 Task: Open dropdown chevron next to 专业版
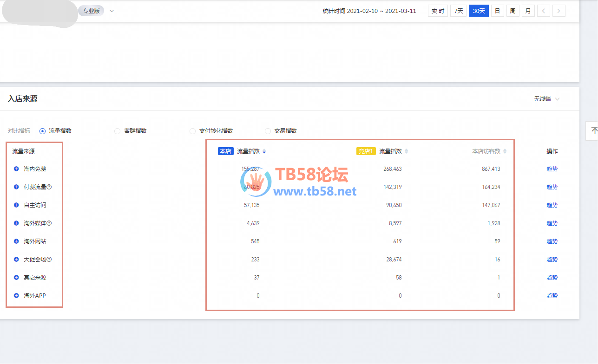[112, 11]
